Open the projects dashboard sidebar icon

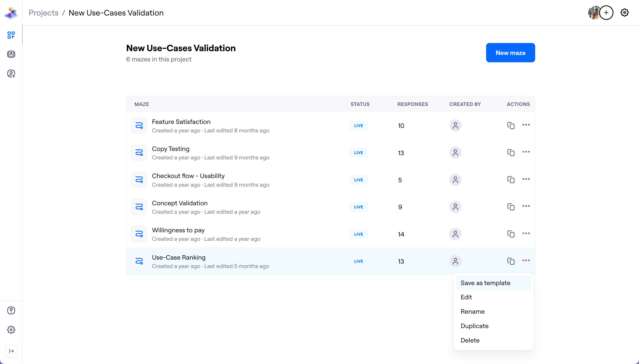point(11,35)
